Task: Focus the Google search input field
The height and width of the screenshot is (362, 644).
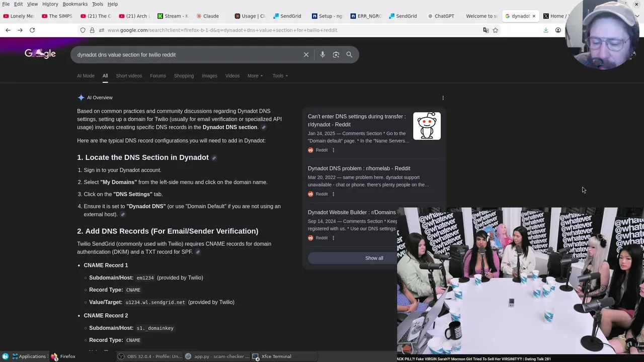Action: [186, 55]
